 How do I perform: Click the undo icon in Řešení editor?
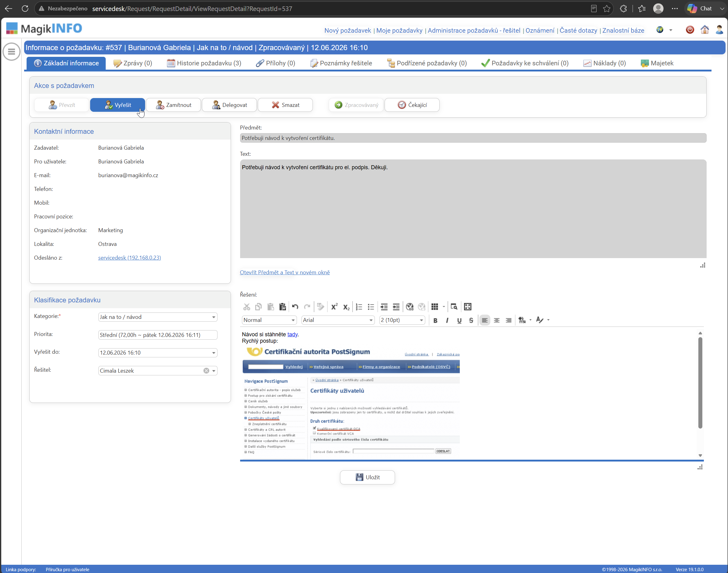tap(295, 307)
